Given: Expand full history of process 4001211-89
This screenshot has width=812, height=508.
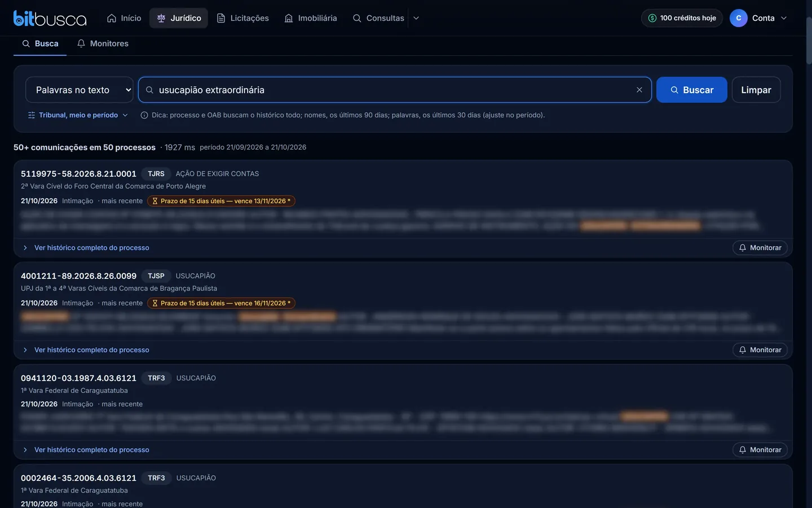Looking at the screenshot, I should (86, 350).
